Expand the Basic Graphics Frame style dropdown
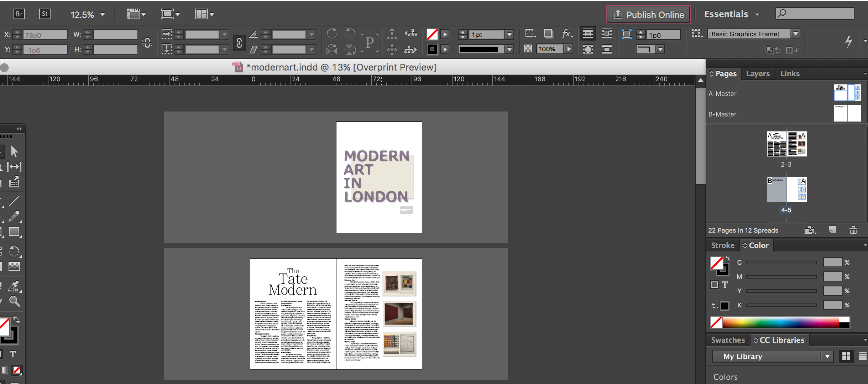Screen dimensions: 868x384 point(795,34)
